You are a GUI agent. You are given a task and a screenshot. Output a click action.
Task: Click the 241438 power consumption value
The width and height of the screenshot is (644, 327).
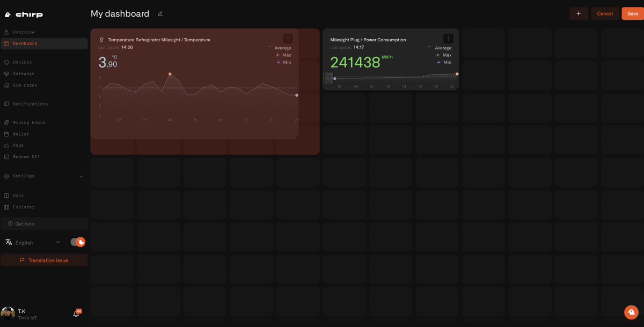click(x=355, y=62)
